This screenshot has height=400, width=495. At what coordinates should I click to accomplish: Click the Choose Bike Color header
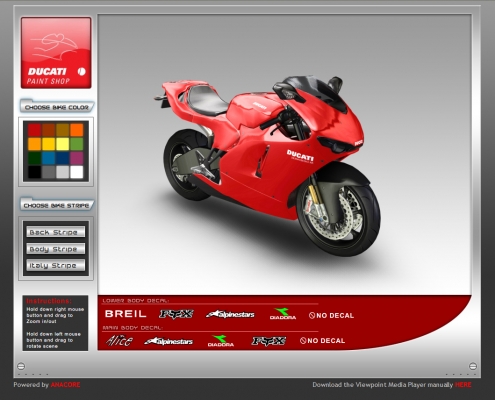57,107
